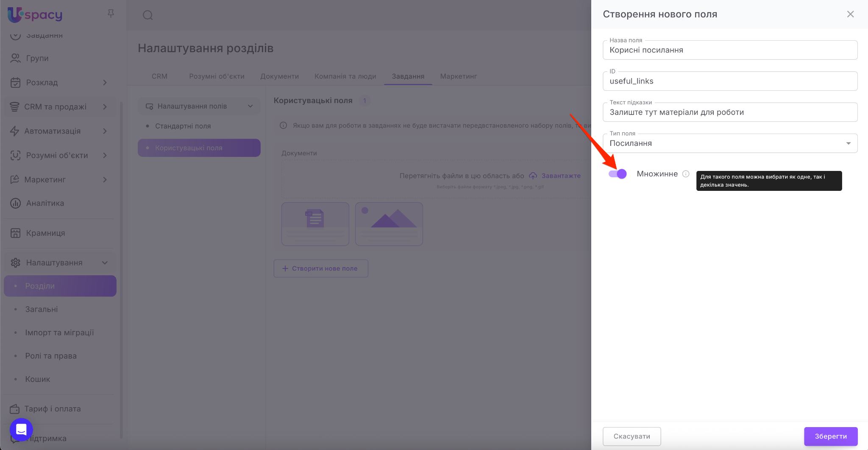
Task: Click the Групи people icon
Action: (x=15, y=58)
